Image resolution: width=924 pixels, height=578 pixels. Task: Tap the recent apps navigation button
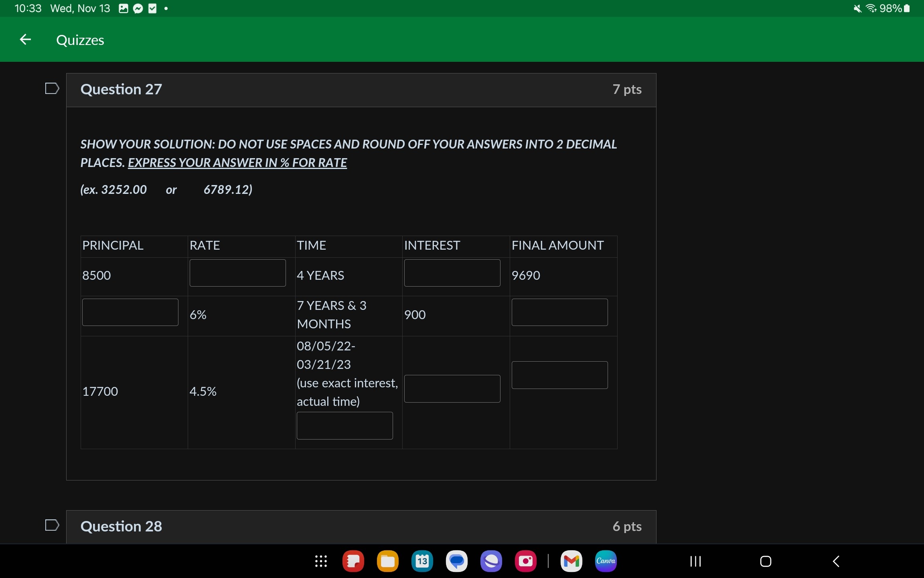[695, 561]
